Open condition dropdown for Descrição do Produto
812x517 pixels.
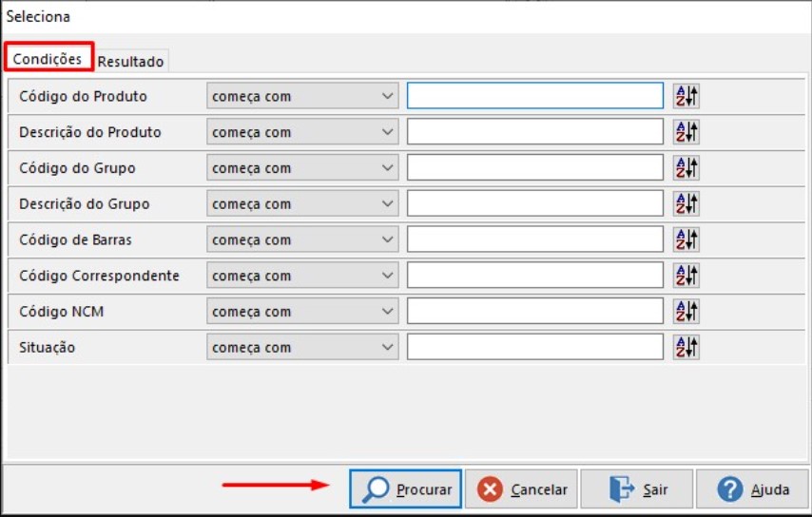[302, 132]
